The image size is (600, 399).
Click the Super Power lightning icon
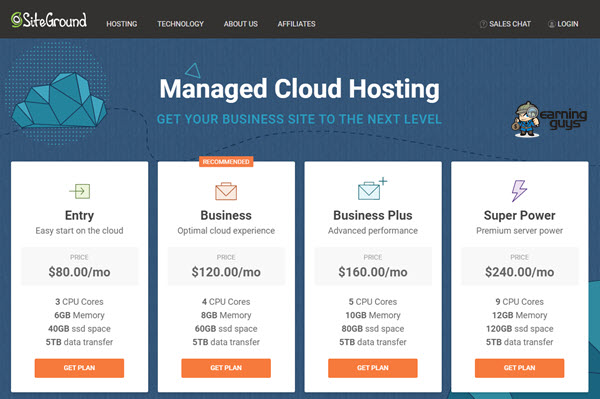pos(519,191)
